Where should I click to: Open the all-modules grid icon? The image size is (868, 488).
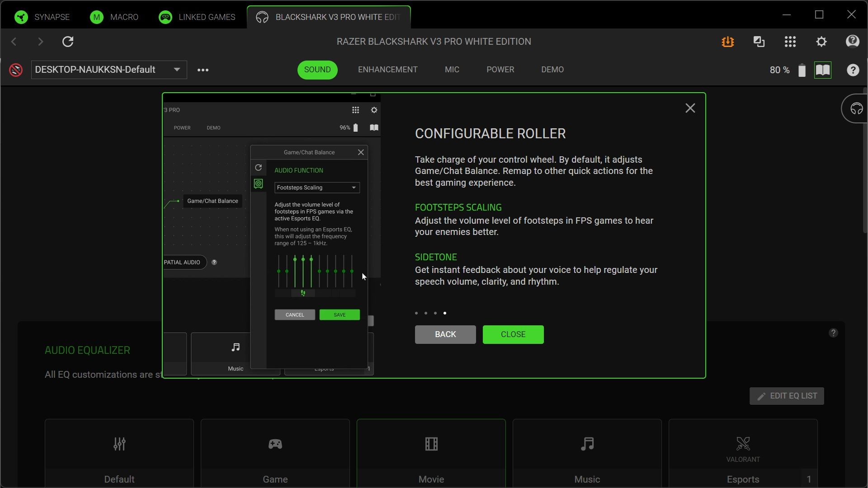point(790,42)
